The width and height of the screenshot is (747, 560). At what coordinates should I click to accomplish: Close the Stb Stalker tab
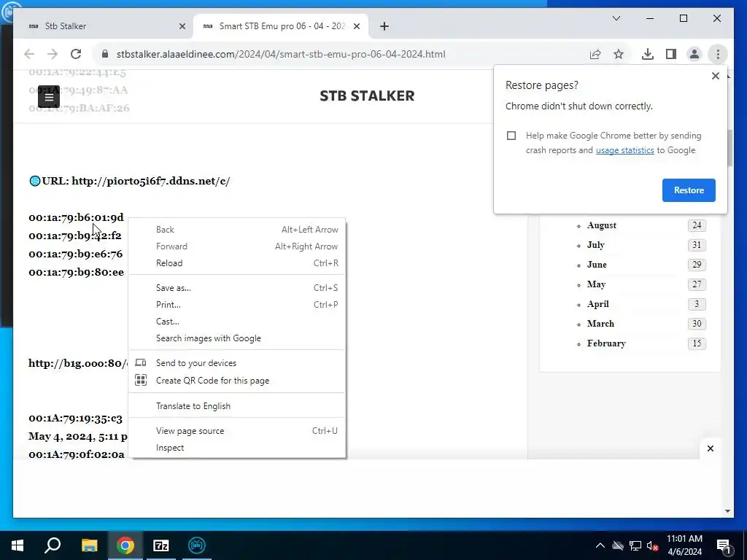coord(182,26)
